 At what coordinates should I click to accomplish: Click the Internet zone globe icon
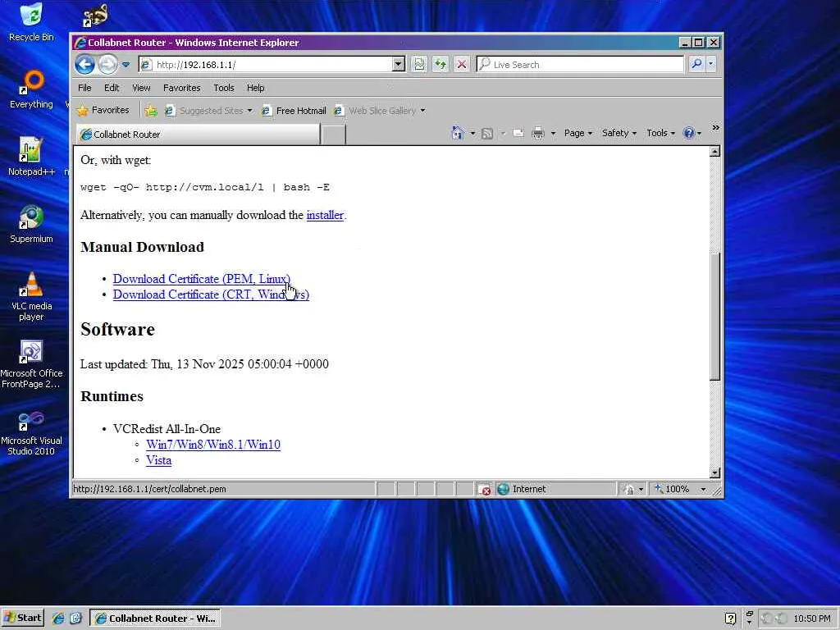[x=503, y=489]
